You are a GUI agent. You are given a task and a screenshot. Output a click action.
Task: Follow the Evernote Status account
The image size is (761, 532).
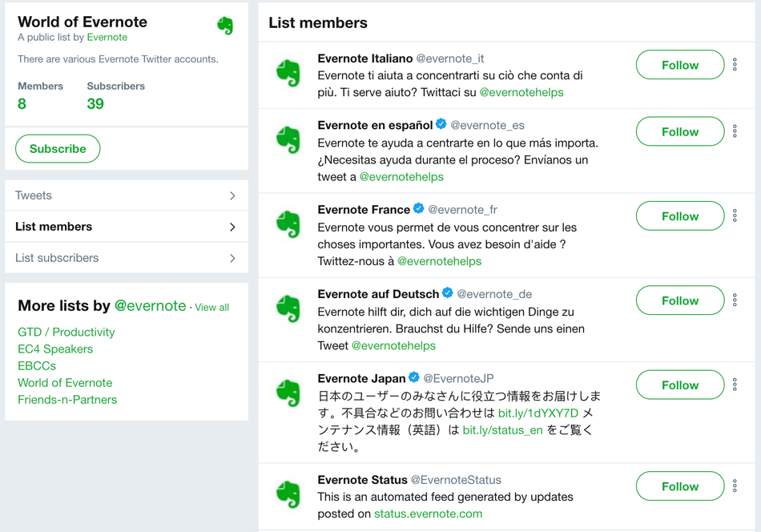tap(679, 486)
